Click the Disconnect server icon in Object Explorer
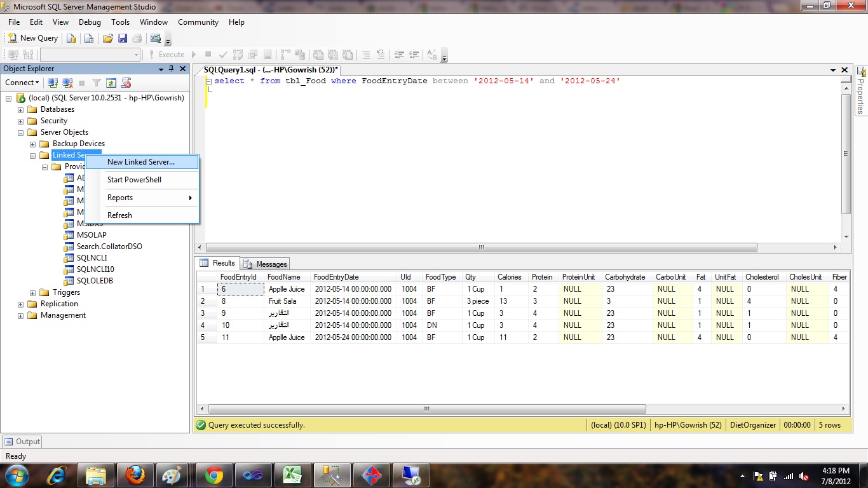 click(x=67, y=83)
